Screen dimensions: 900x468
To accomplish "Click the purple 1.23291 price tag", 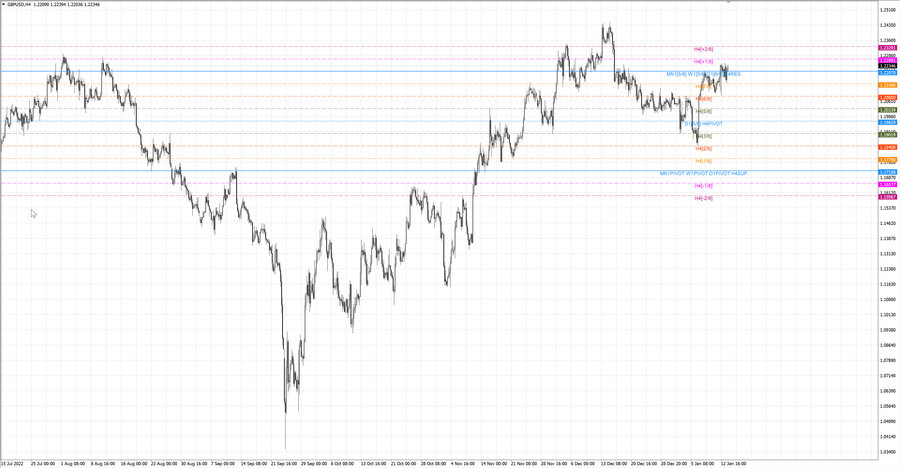I will 888,48.
